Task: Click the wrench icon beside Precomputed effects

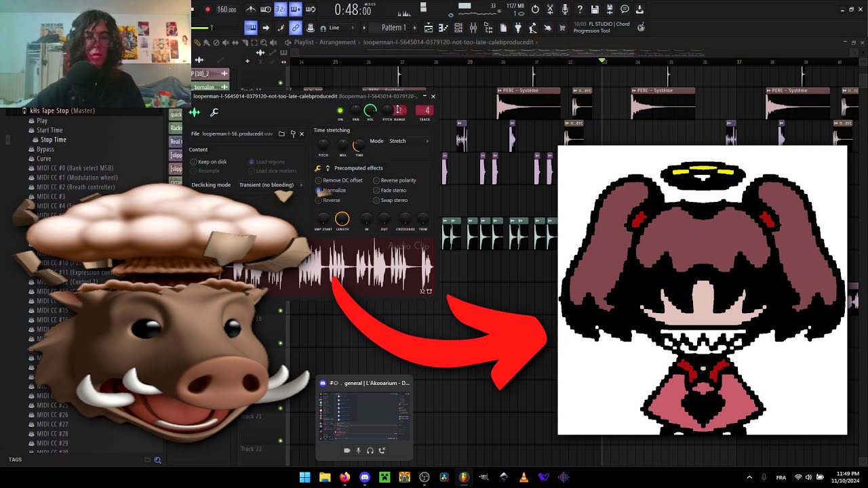Action: point(319,168)
